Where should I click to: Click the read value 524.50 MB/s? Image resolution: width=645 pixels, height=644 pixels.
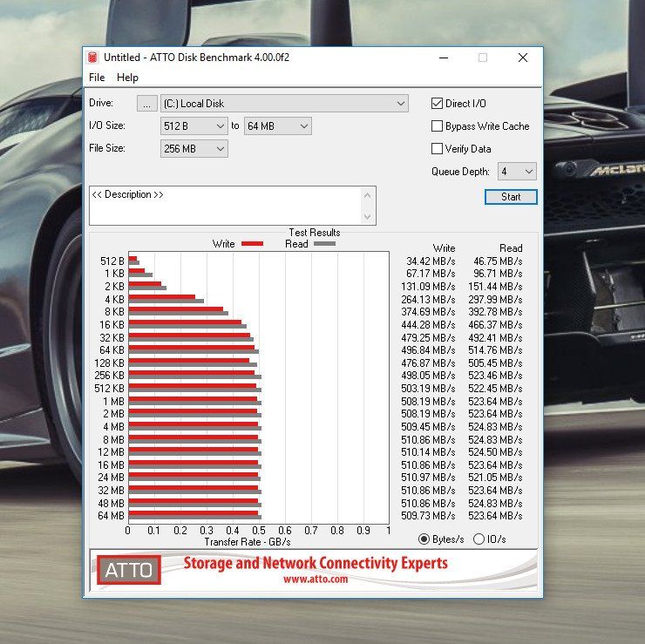(495, 452)
